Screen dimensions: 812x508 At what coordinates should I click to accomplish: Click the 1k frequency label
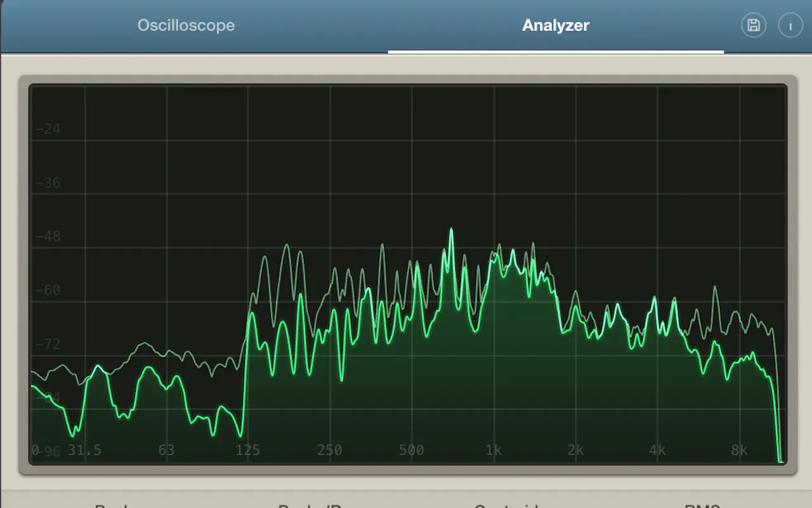click(494, 450)
